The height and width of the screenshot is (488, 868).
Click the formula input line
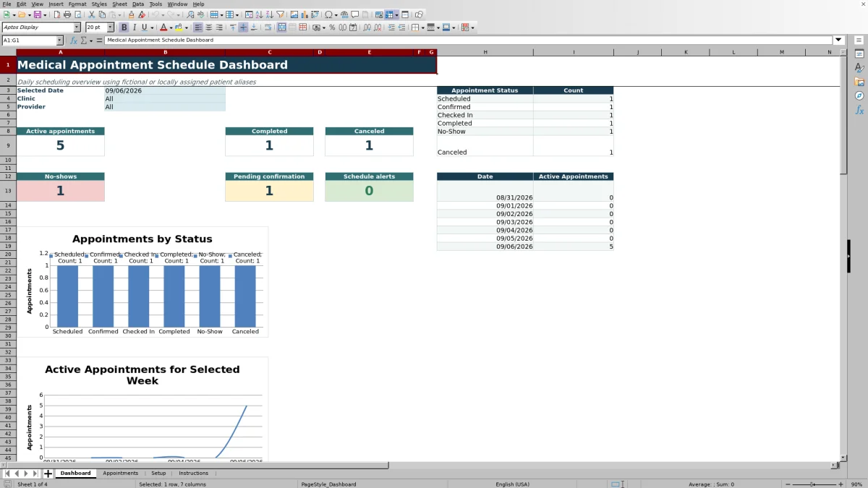pyautogui.click(x=469, y=40)
